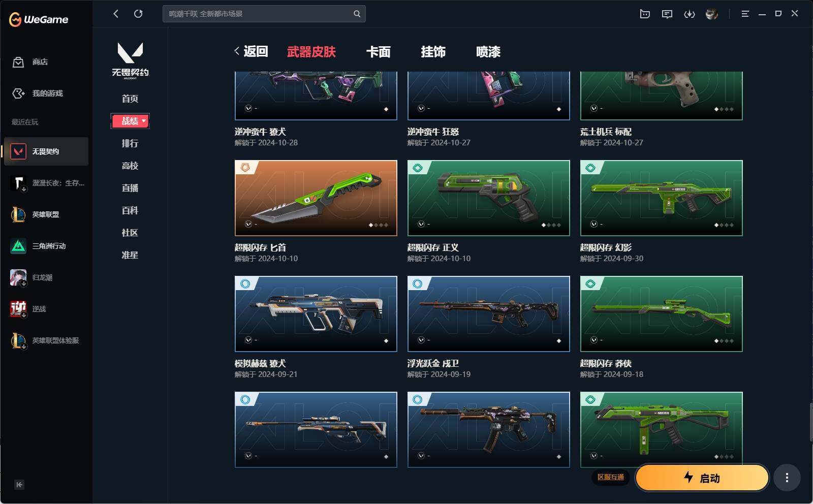Viewport: 813px width, 504px height.
Task: Open the download manager icon
Action: point(690,14)
